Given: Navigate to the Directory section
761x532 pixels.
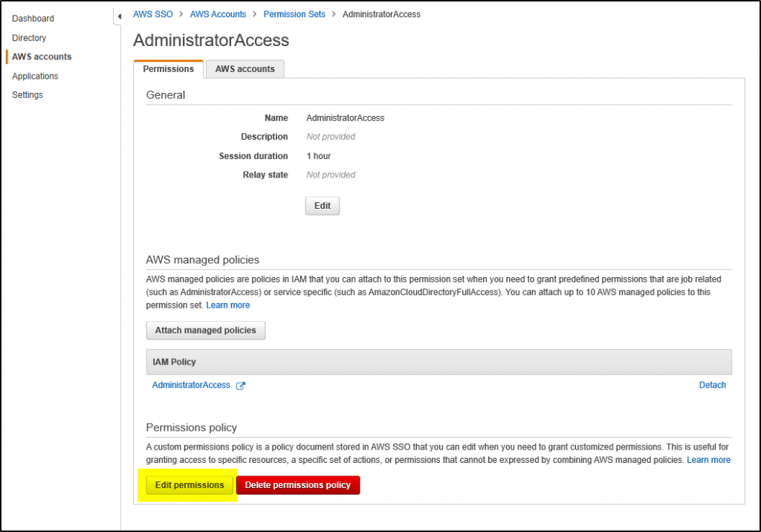Looking at the screenshot, I should (x=29, y=37).
